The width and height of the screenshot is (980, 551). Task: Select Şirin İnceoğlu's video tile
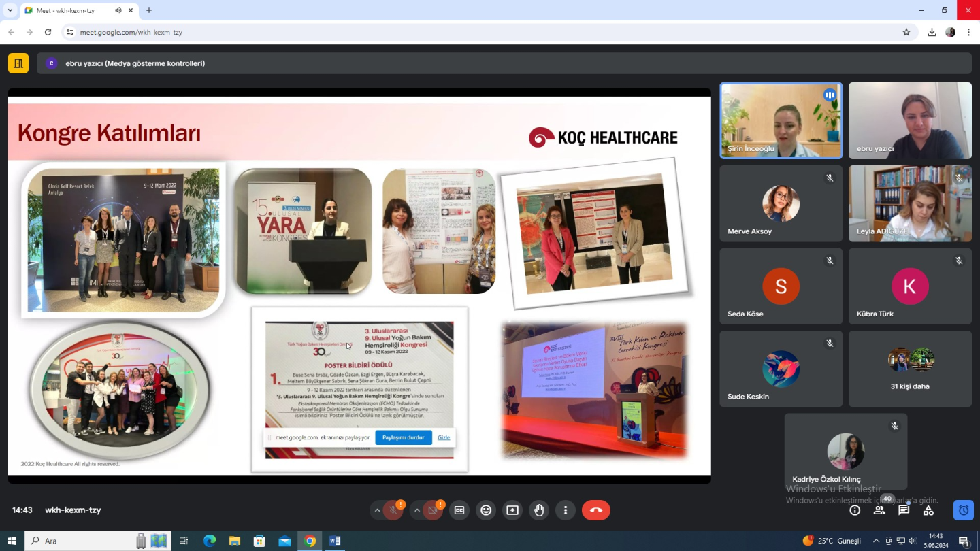coord(781,121)
